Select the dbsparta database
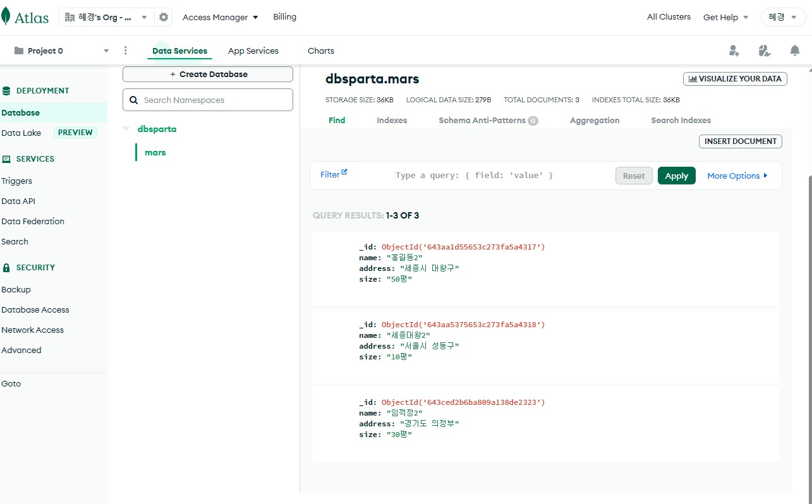812x504 pixels. click(x=157, y=129)
